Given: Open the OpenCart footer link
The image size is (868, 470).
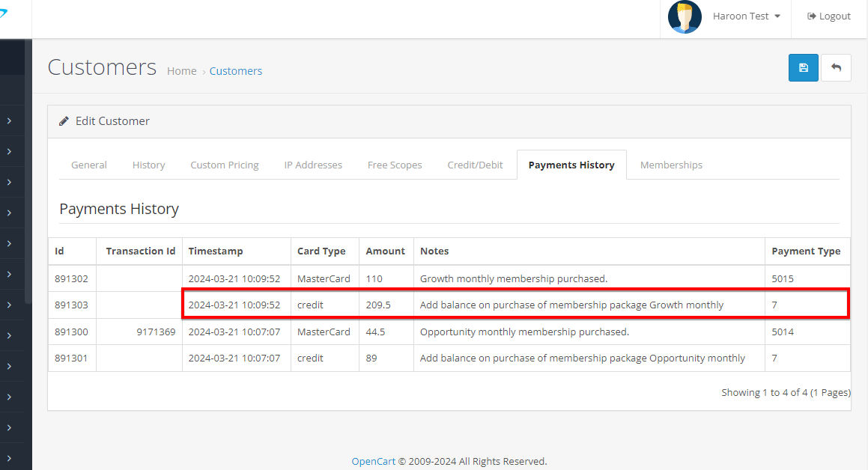Looking at the screenshot, I should (373, 461).
